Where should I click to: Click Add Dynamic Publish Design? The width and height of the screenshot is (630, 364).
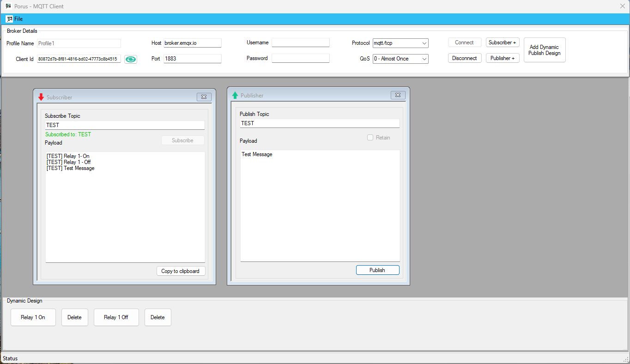tap(544, 50)
